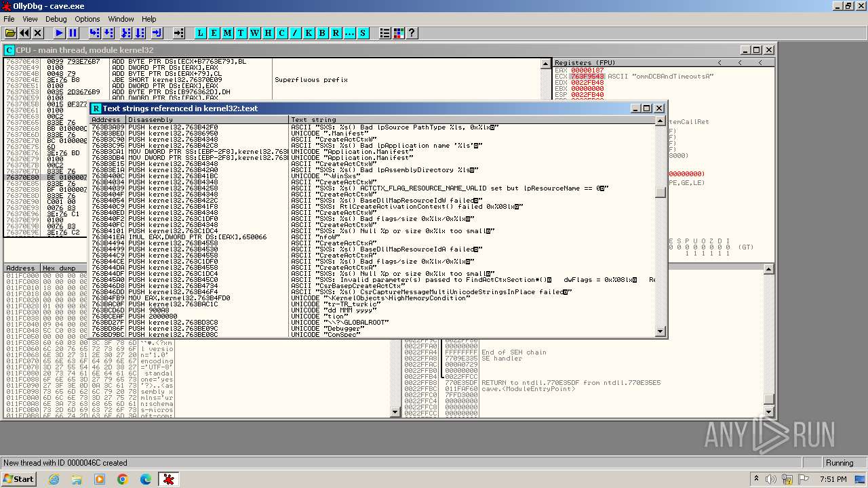Click Go to address in Disassembler icon
Viewport: 868px width, 488px height.
click(x=179, y=33)
